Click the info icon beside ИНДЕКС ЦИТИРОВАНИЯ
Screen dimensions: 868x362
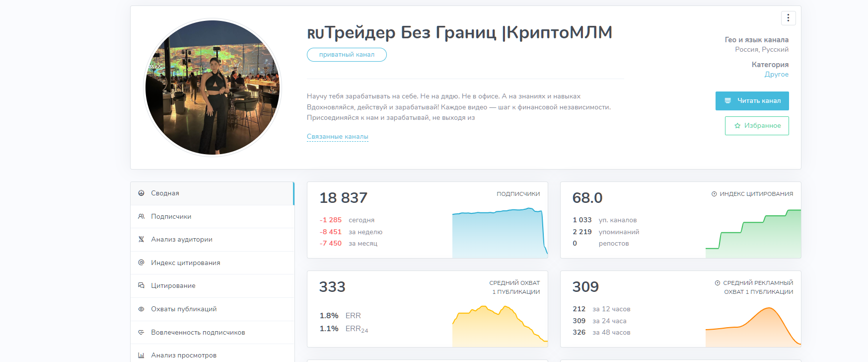click(714, 194)
